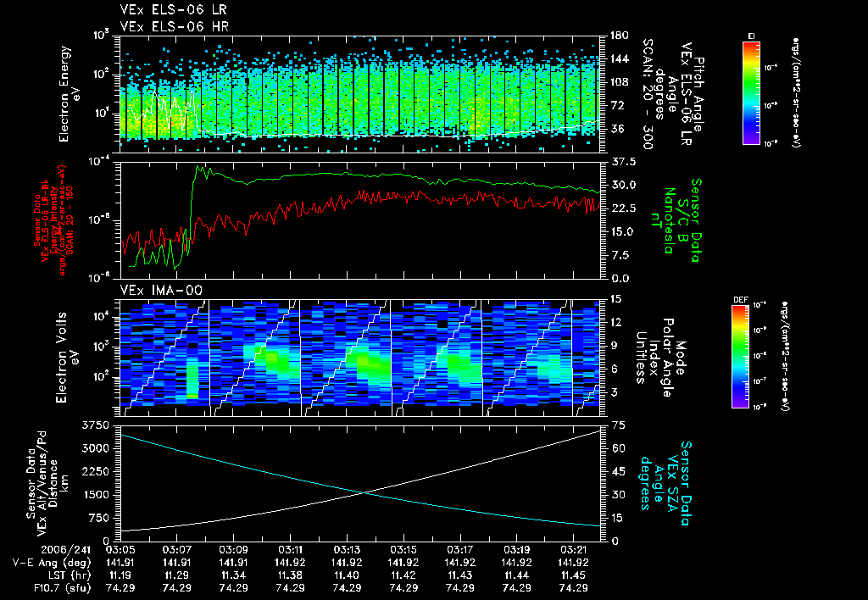Click the '75' SZA angle tick

(x=619, y=425)
